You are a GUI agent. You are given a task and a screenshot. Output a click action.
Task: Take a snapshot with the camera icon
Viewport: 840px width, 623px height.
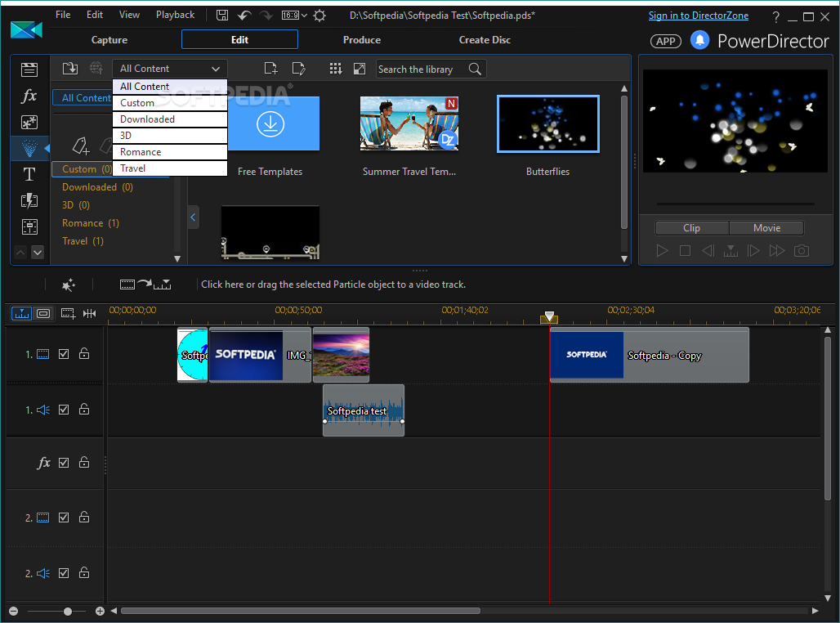[x=802, y=251]
